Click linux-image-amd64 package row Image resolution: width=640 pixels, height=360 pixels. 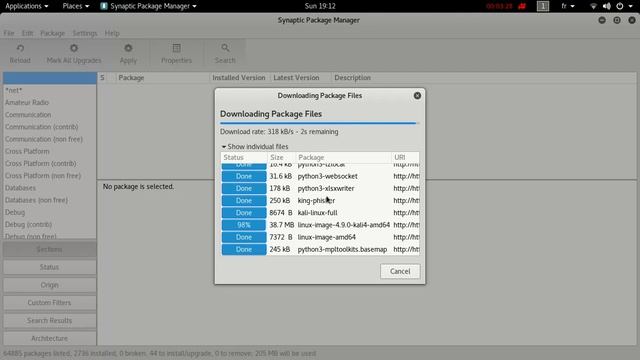[x=320, y=237]
